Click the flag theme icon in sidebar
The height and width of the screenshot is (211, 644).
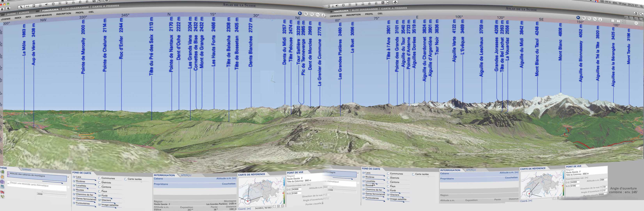pyautogui.click(x=3, y=187)
